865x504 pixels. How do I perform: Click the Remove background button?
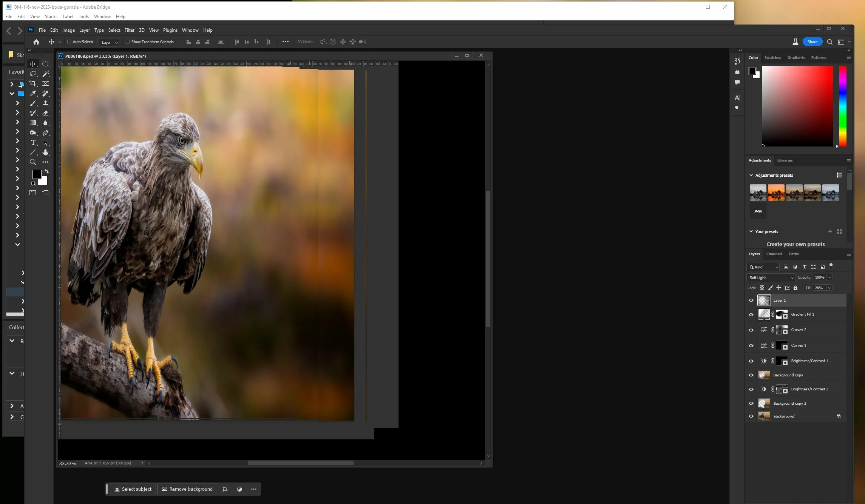(x=187, y=489)
